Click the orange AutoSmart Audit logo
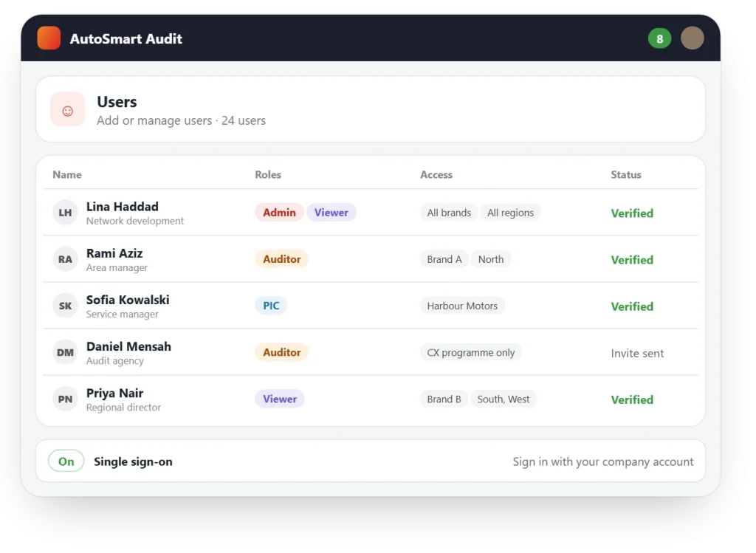756x553 pixels. pos(49,38)
